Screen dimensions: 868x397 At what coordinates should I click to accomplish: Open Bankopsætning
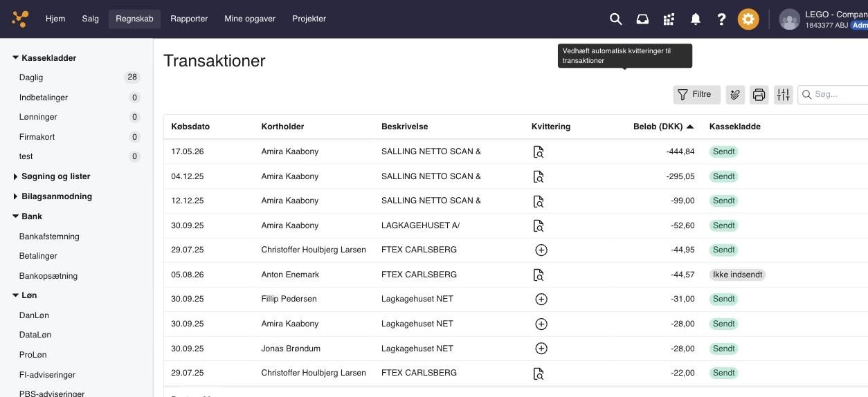point(48,276)
